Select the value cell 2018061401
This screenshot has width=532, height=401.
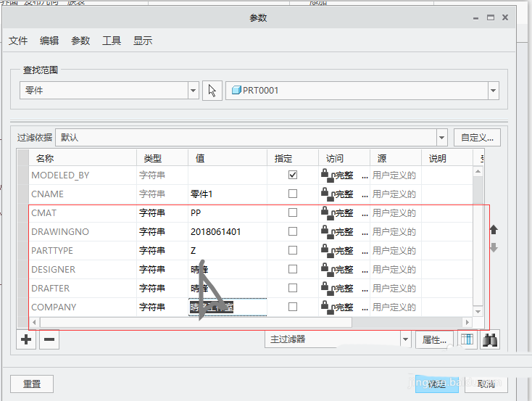228,231
